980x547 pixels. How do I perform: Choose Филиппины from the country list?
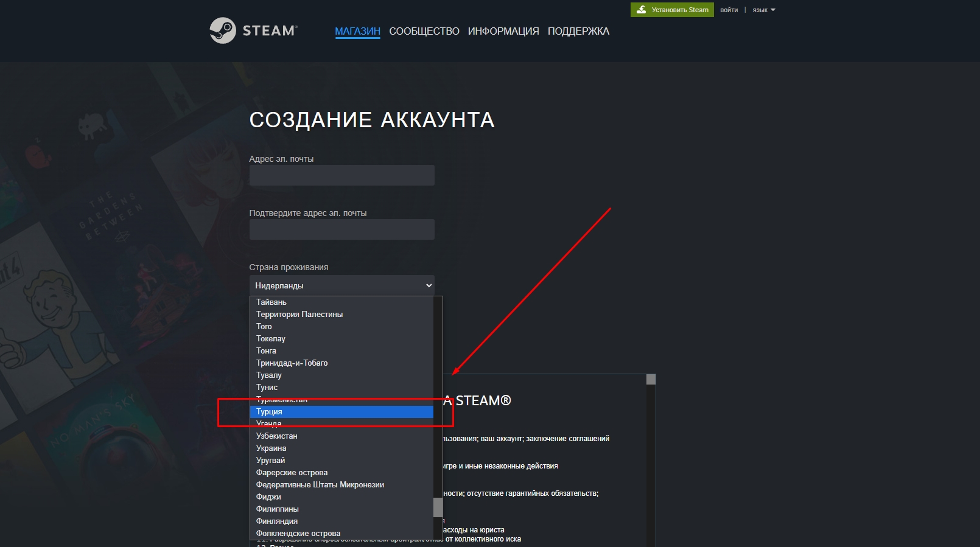(341, 509)
